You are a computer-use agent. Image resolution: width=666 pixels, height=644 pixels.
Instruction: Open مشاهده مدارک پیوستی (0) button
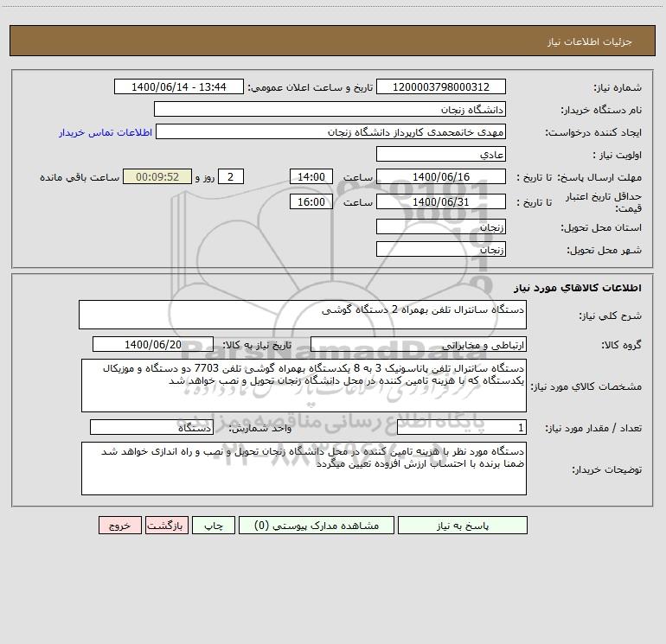(317, 525)
